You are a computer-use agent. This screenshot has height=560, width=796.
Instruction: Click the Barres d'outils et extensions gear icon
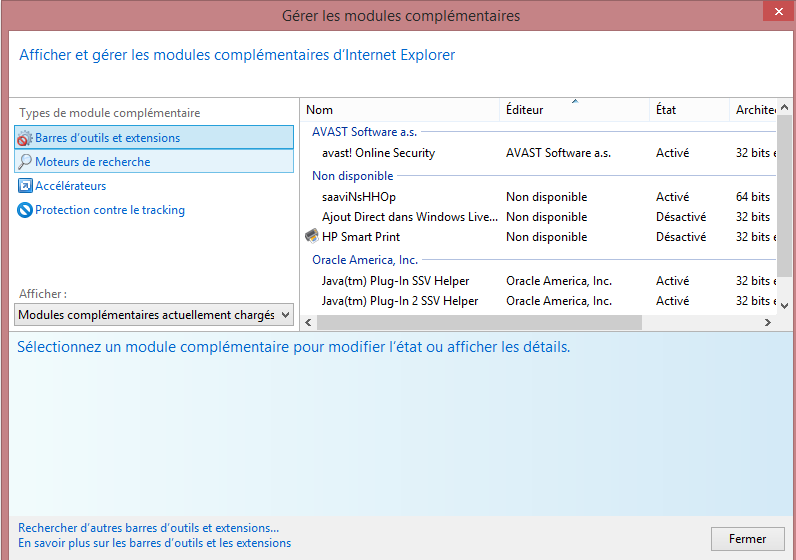(24, 138)
